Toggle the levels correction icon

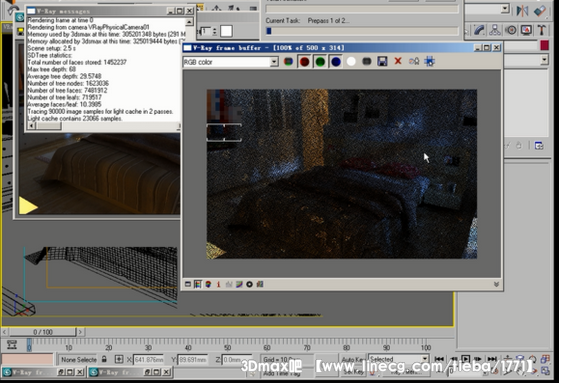pos(229,284)
